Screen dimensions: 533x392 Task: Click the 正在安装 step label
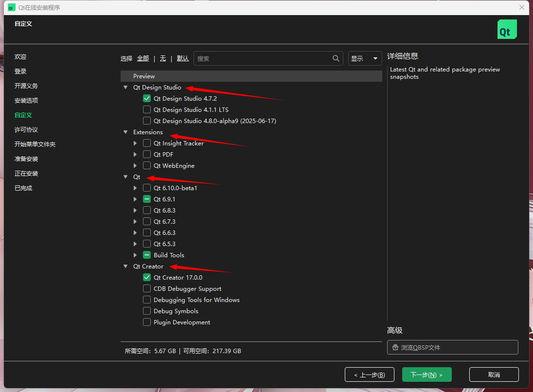coord(26,174)
